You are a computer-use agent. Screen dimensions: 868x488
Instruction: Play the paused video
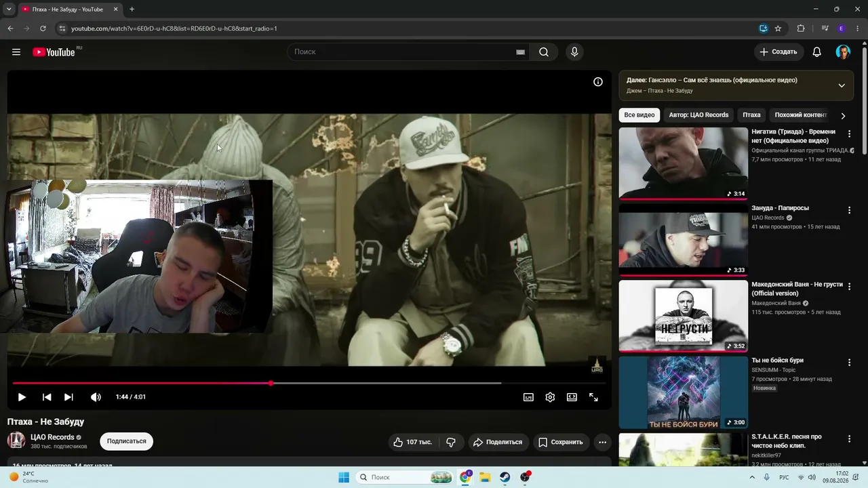(22, 397)
